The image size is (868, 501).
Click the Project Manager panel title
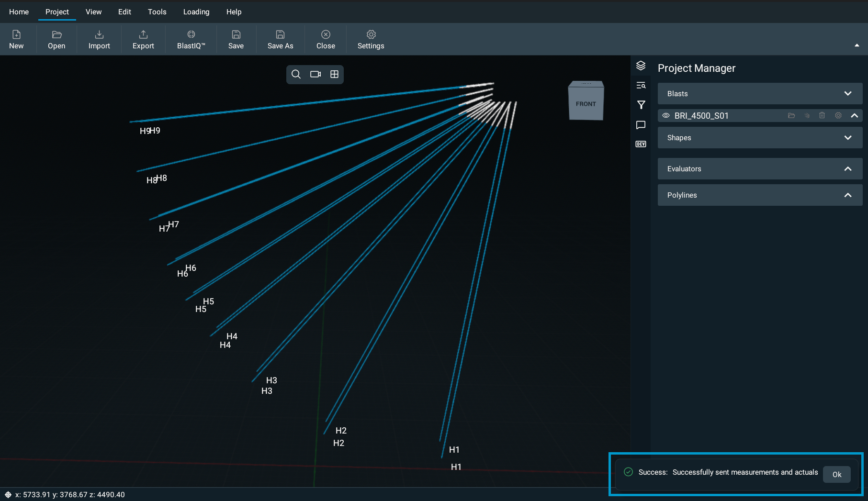coord(696,68)
